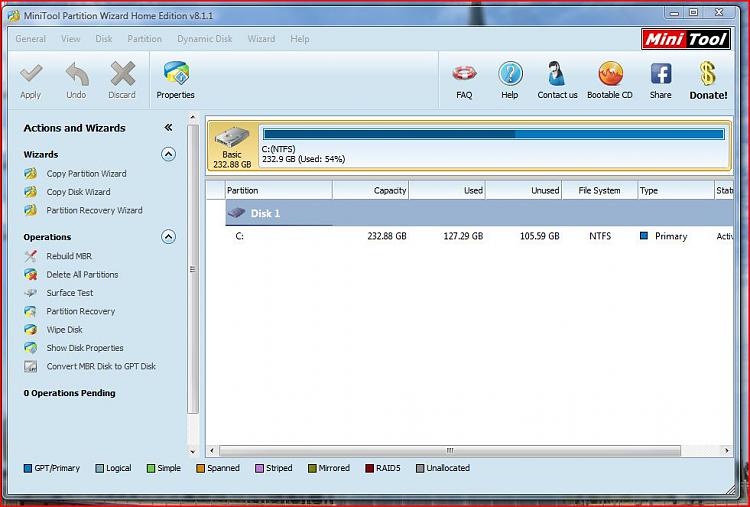The height and width of the screenshot is (507, 750).
Task: Collapse the Actions and Wizards panel
Action: click(x=168, y=127)
